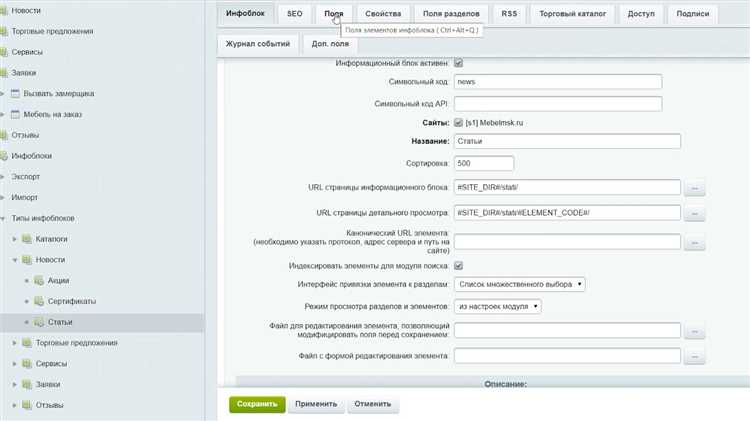
Task: Open the Подписи tab
Action: 693,14
